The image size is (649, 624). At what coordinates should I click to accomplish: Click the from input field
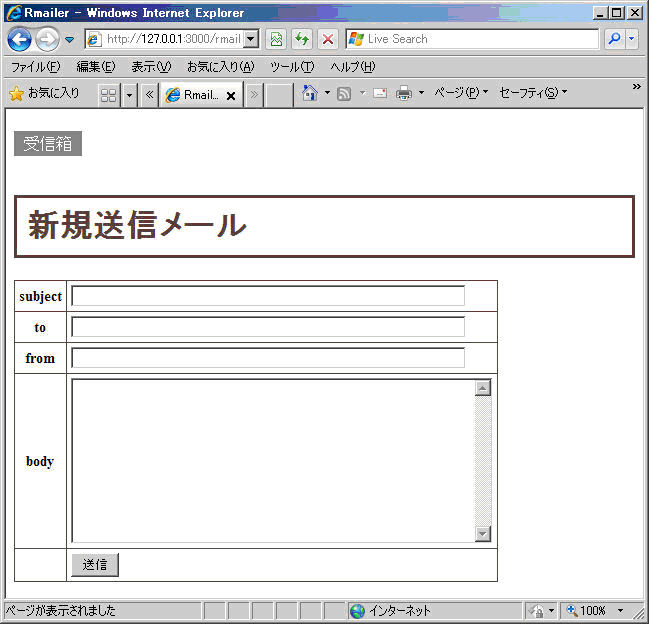(268, 358)
